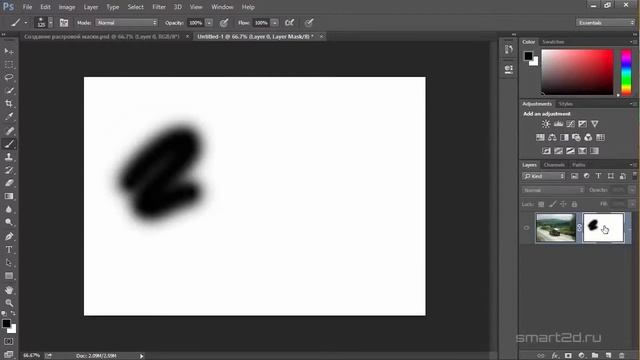This screenshot has height=360, width=640.
Task: Create new fill or adjustment layer
Action: point(582,356)
